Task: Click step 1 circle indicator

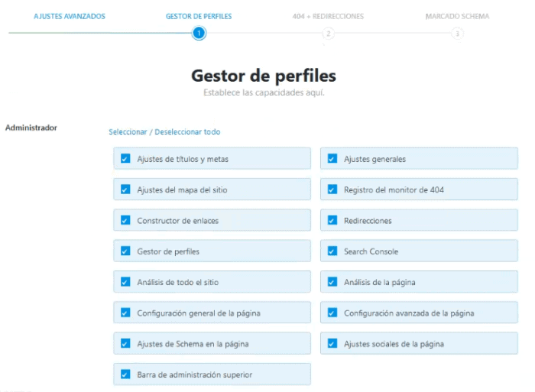Action: point(199,34)
